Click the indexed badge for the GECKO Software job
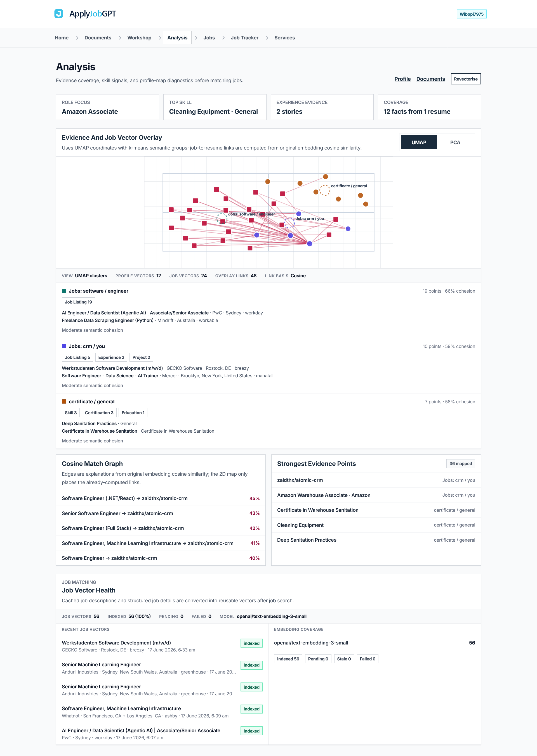 point(251,643)
